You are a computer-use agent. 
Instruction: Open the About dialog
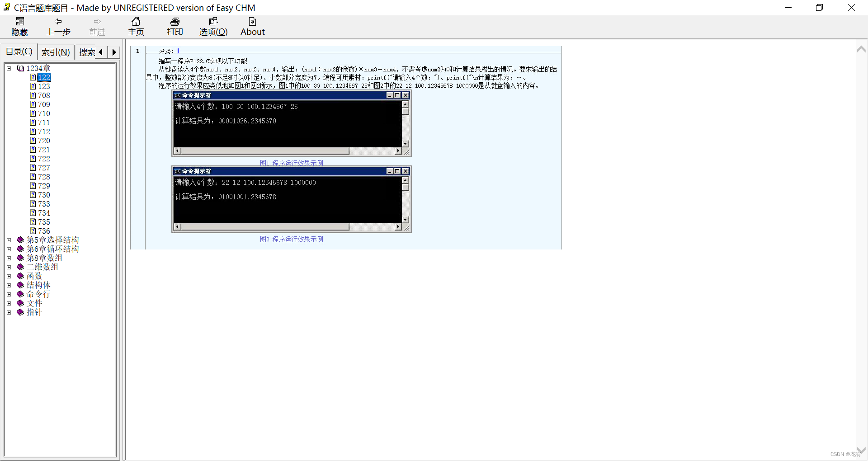coord(252,27)
